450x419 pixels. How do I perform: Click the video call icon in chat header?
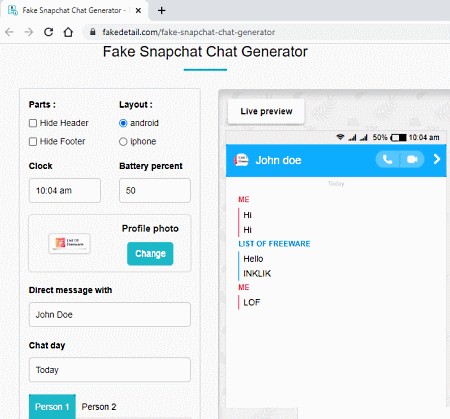click(x=412, y=160)
